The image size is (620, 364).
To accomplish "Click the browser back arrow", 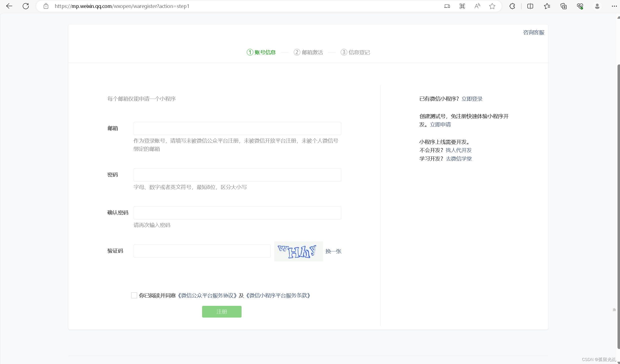I will pyautogui.click(x=9, y=6).
